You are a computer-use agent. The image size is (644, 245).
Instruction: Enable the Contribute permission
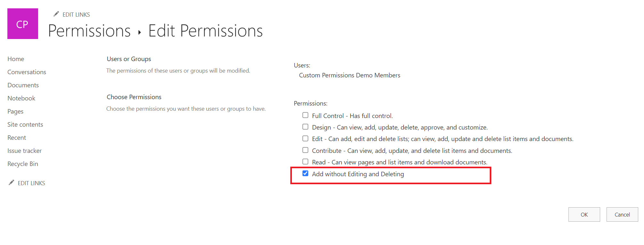(305, 150)
